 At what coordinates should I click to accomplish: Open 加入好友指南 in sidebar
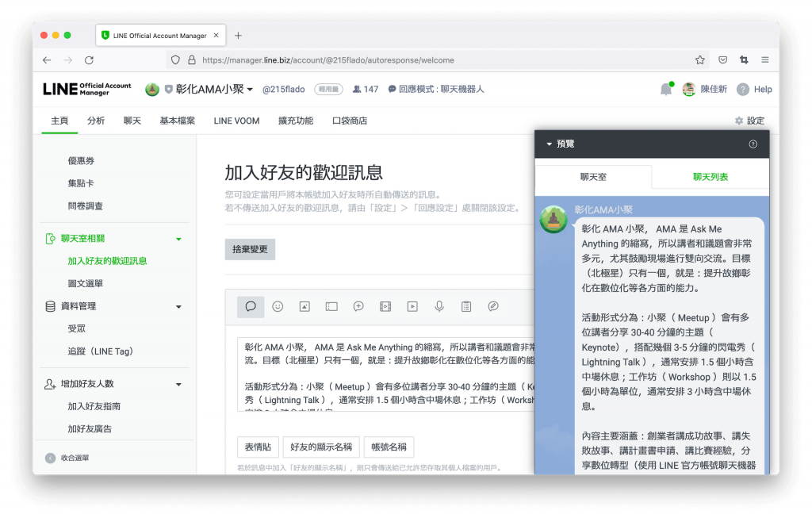pos(94,407)
